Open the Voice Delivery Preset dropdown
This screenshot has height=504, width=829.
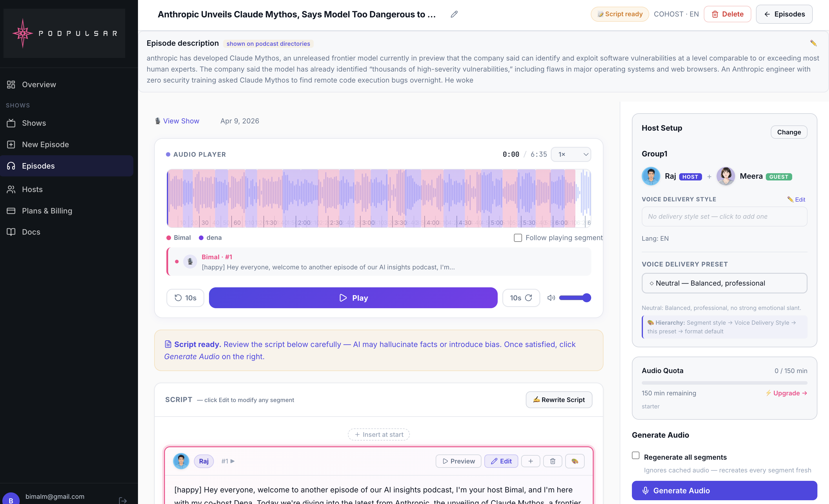pyautogui.click(x=724, y=283)
